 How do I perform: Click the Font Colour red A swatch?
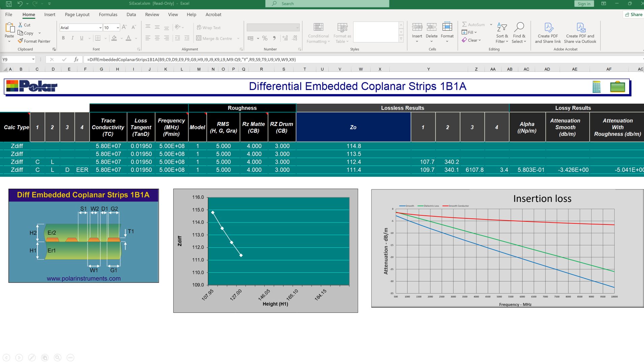tap(128, 38)
